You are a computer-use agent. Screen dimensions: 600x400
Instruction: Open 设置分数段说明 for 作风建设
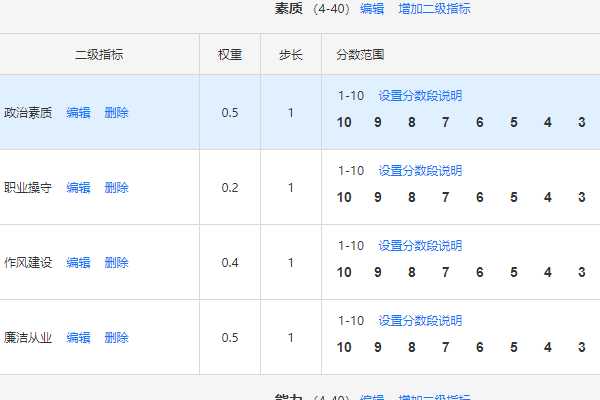(x=420, y=245)
